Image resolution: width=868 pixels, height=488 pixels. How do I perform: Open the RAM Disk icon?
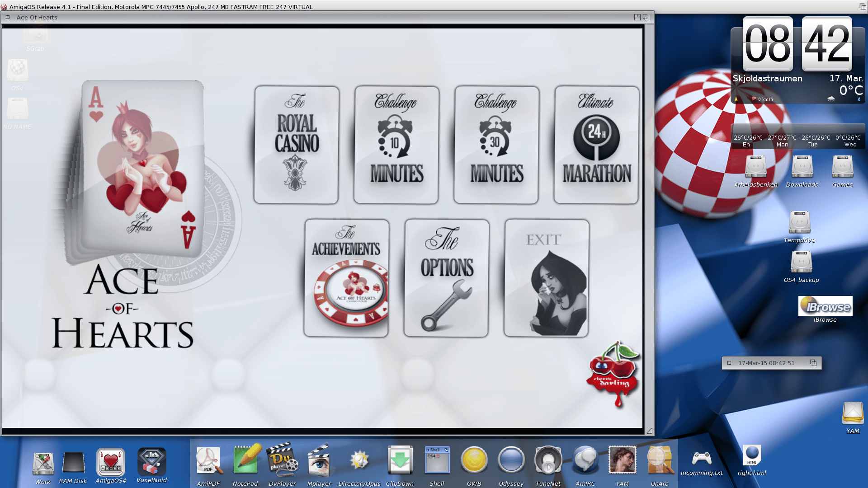coord(73,463)
